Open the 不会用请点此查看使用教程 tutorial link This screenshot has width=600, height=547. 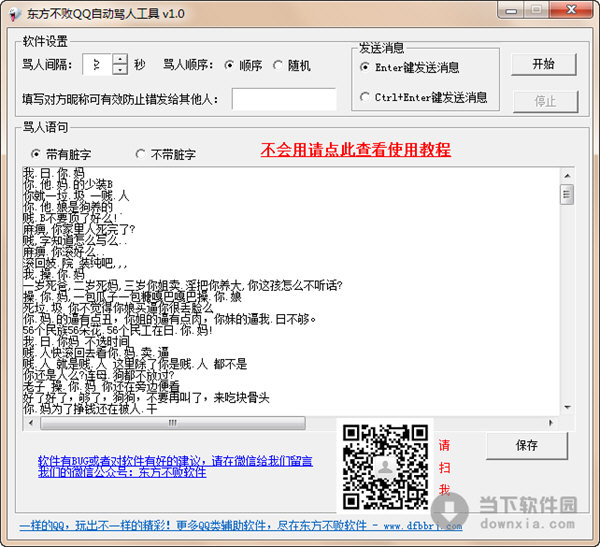355,150
